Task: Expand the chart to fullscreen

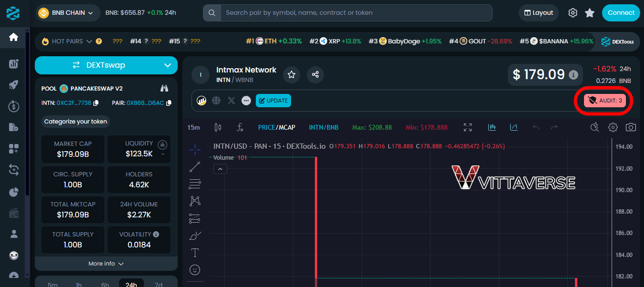Action: pos(467,127)
